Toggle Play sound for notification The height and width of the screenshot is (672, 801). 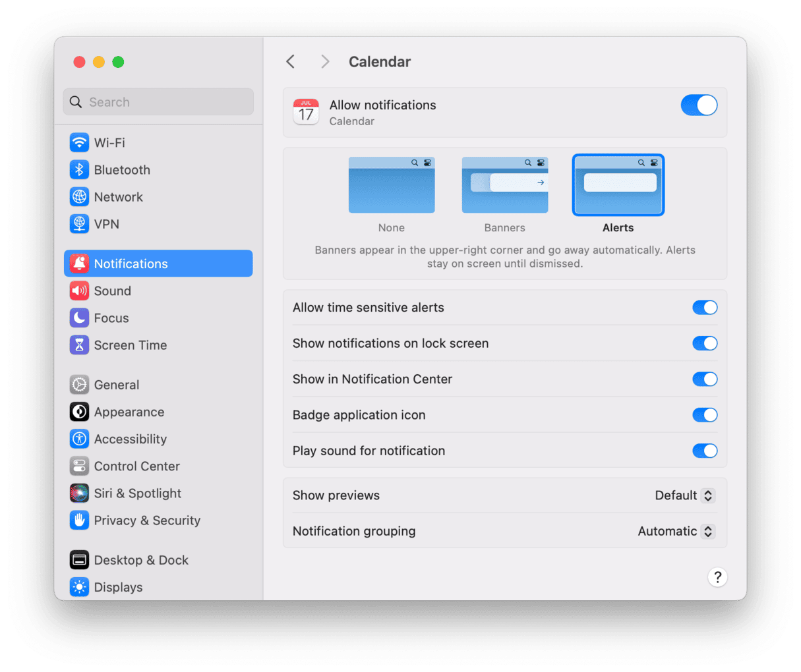point(704,451)
